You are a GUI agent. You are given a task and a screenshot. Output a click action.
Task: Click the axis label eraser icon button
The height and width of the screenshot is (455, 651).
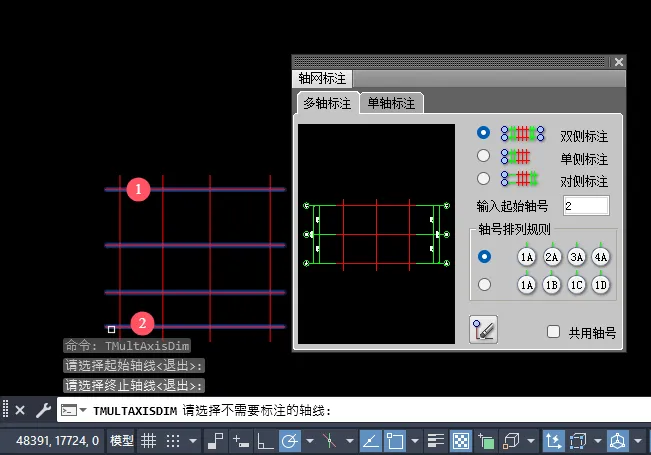tap(483, 329)
